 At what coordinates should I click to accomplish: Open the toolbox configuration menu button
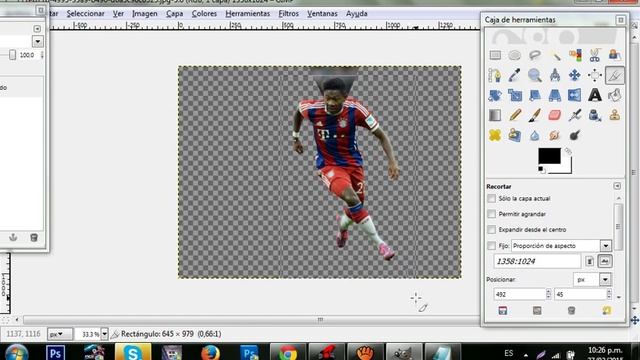(621, 20)
